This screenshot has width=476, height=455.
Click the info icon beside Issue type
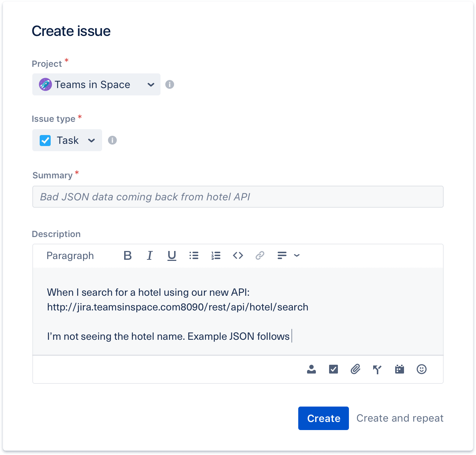[x=112, y=140]
